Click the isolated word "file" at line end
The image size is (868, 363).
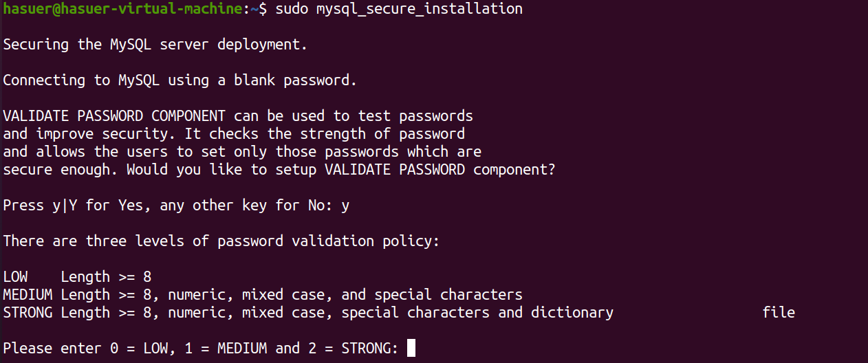pyautogui.click(x=779, y=313)
